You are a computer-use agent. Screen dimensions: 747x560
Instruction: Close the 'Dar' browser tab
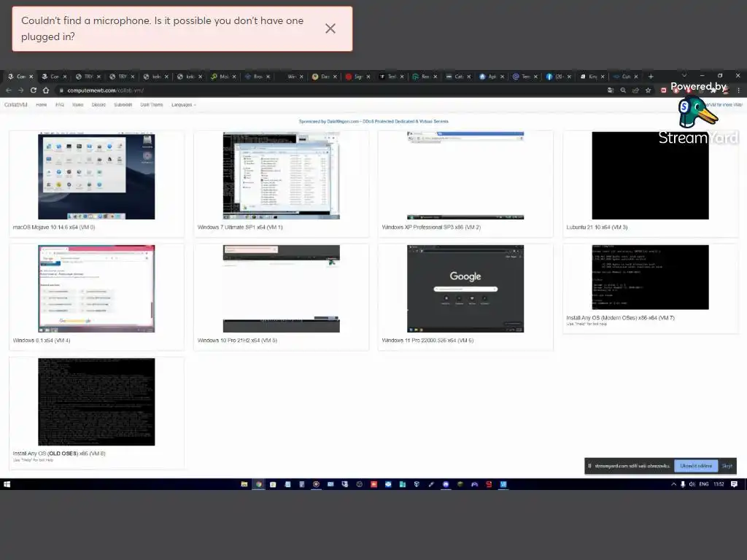(335, 77)
